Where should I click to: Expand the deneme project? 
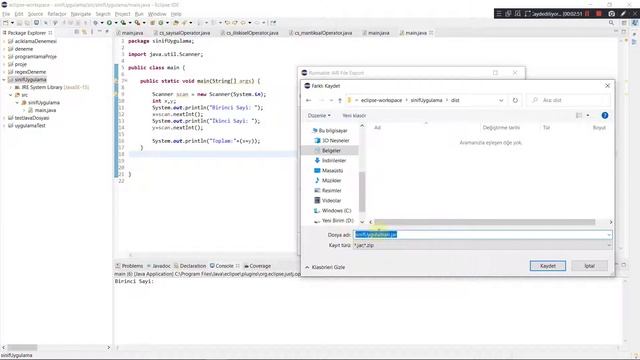point(4,49)
